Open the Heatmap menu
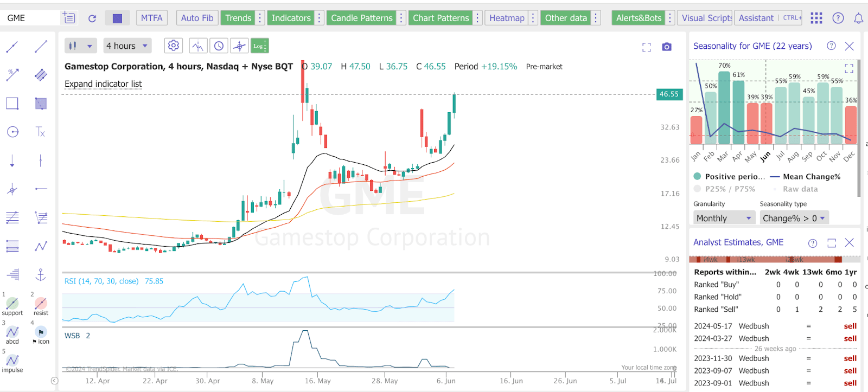This screenshot has width=868, height=392. pyautogui.click(x=506, y=18)
